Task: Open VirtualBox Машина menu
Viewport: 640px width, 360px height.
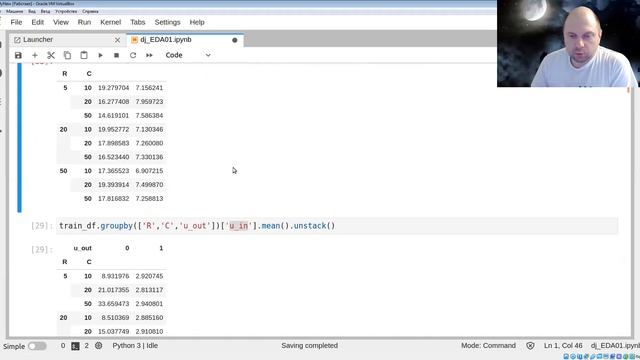Action: coord(14,11)
